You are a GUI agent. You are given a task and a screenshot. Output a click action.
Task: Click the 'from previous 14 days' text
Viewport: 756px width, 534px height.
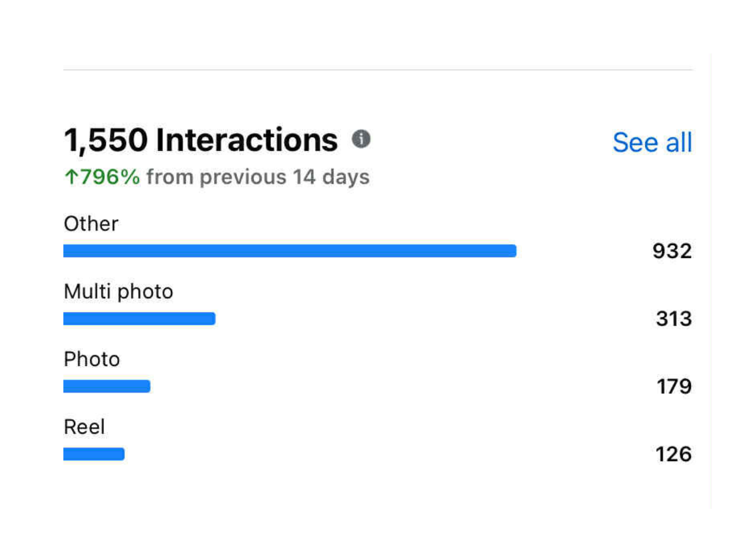coord(258,177)
